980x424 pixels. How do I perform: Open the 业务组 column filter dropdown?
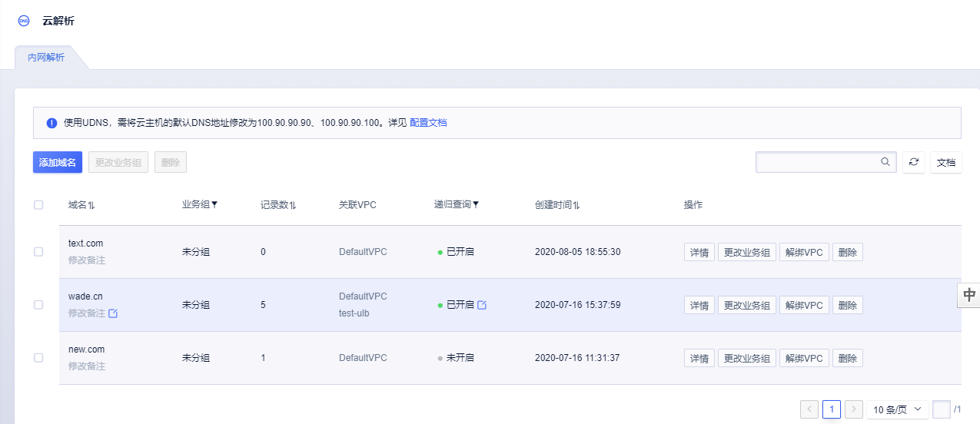[x=214, y=205]
